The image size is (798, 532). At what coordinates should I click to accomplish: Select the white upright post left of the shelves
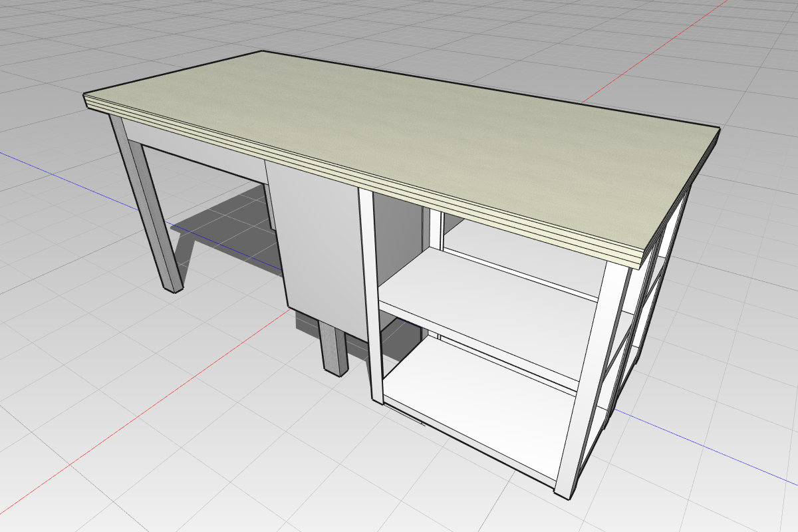click(x=370, y=296)
